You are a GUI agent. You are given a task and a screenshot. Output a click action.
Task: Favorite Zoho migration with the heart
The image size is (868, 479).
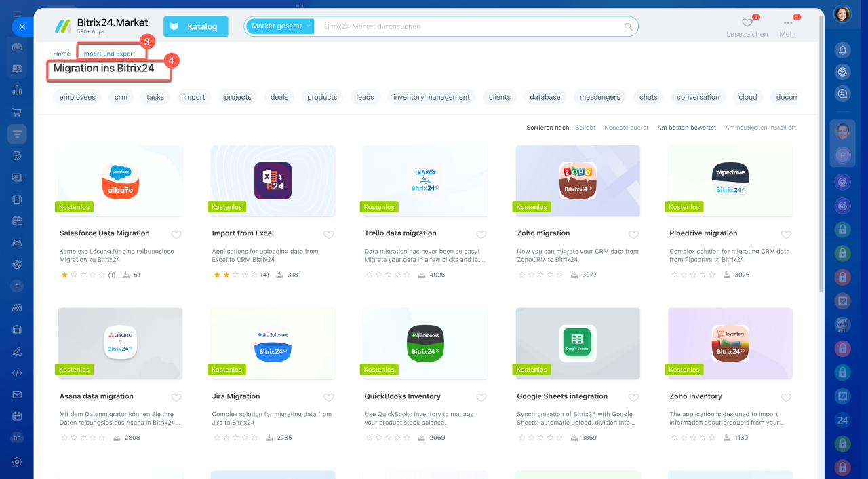pyautogui.click(x=634, y=235)
